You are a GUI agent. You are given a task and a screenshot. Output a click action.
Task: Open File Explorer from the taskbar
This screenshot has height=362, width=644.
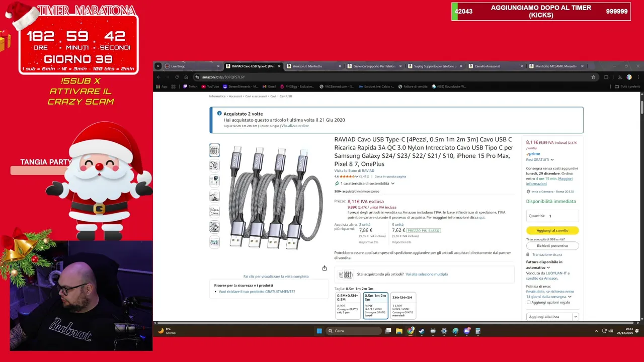(399, 331)
